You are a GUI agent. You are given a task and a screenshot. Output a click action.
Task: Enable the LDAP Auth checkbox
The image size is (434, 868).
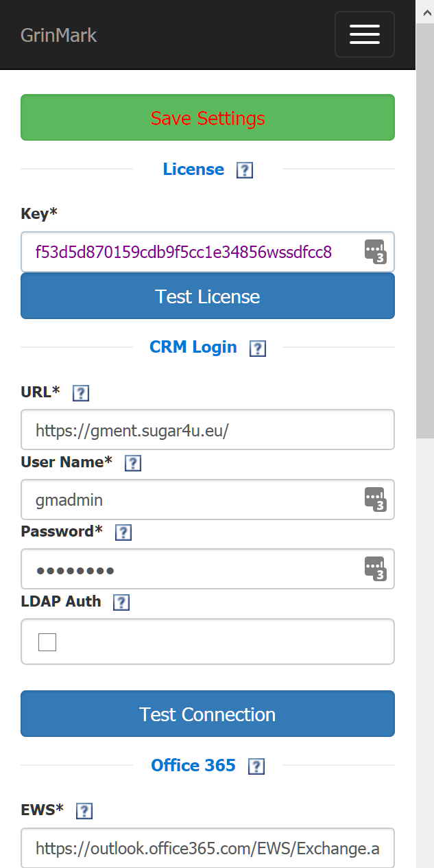(x=47, y=642)
